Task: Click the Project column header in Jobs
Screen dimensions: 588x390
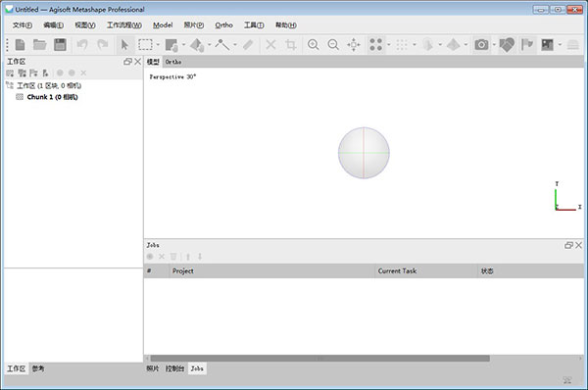Action: 271,270
